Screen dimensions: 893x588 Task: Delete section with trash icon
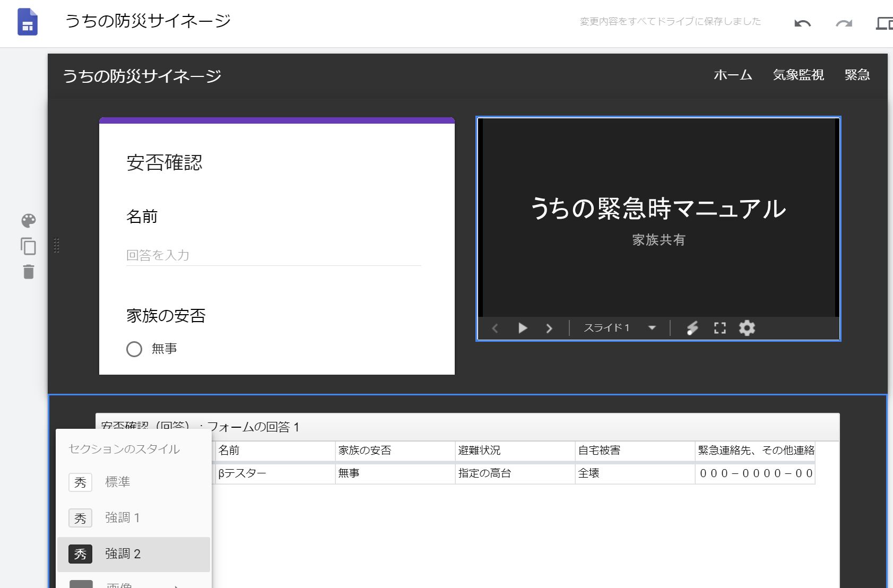29,272
